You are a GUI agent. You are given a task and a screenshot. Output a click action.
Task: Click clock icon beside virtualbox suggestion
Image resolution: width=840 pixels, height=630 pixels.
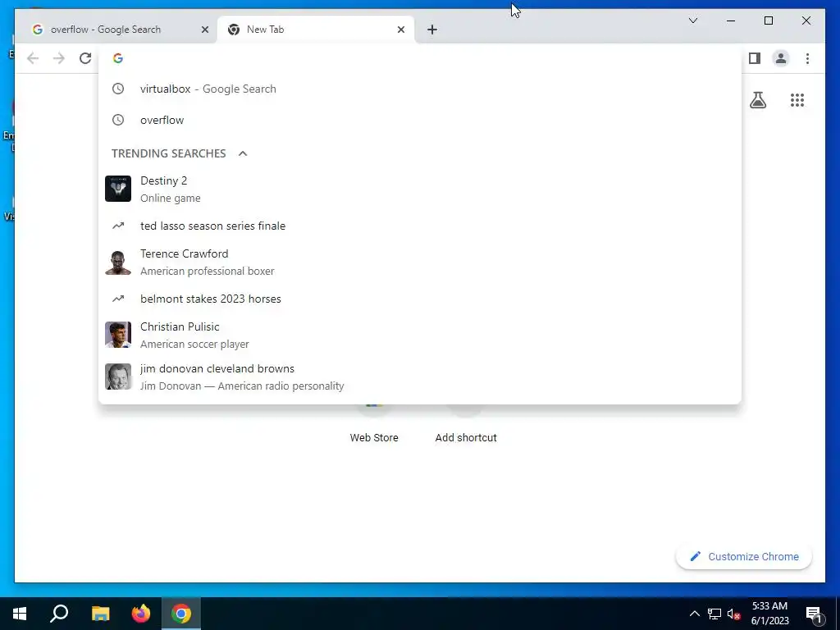(x=118, y=89)
